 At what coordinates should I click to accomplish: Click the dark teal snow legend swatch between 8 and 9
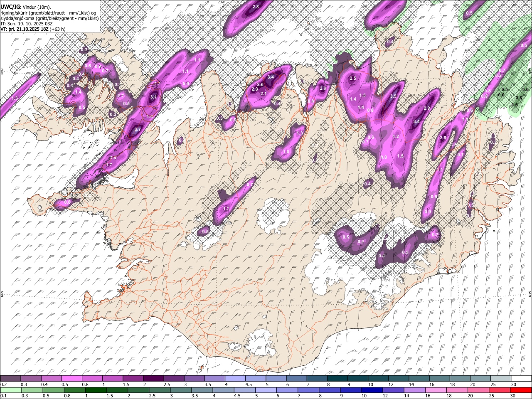[337, 378]
